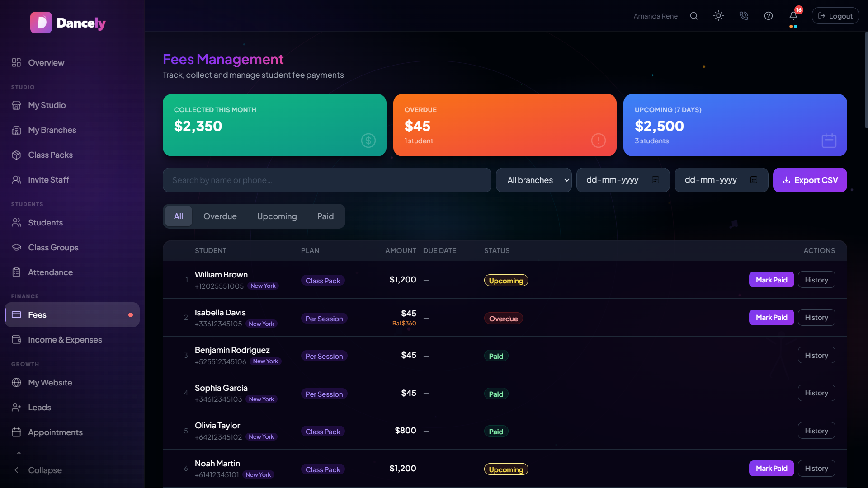Click the STUDENT column header
868x488 pixels.
pyautogui.click(x=211, y=250)
